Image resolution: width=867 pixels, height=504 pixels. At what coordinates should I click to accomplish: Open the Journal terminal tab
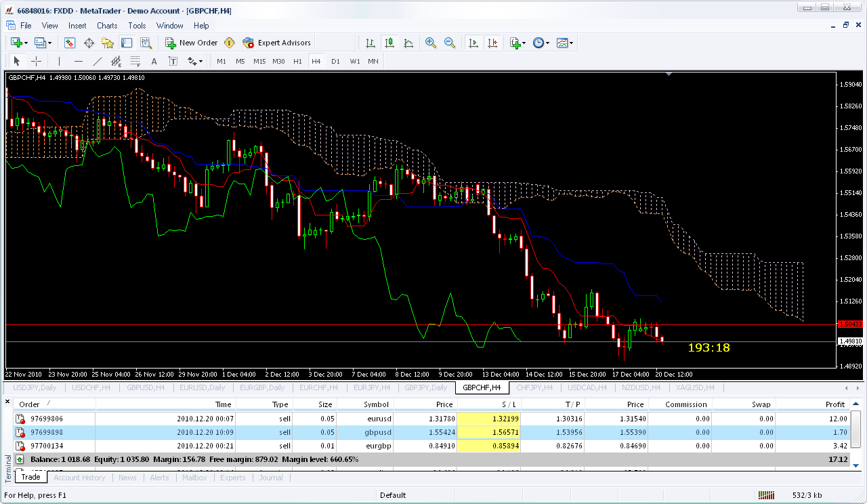[271, 478]
